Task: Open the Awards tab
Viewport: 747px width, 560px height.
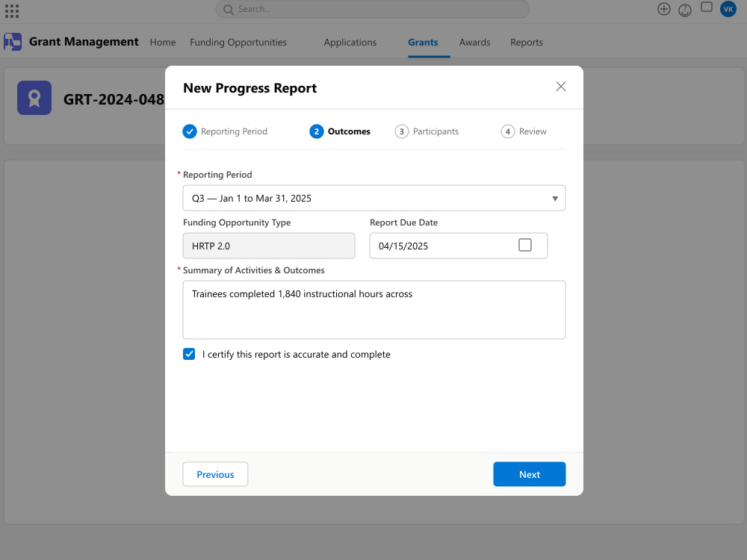Action: [474, 43]
